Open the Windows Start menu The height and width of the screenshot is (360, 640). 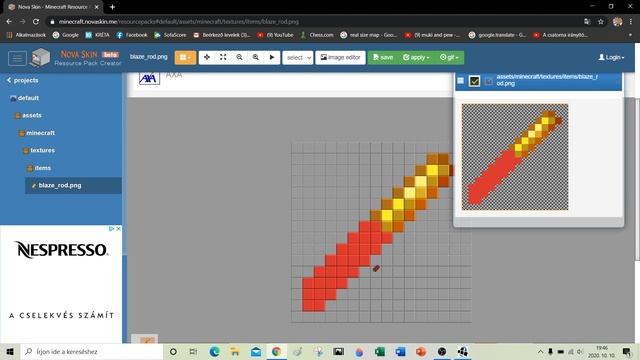pos(10,351)
